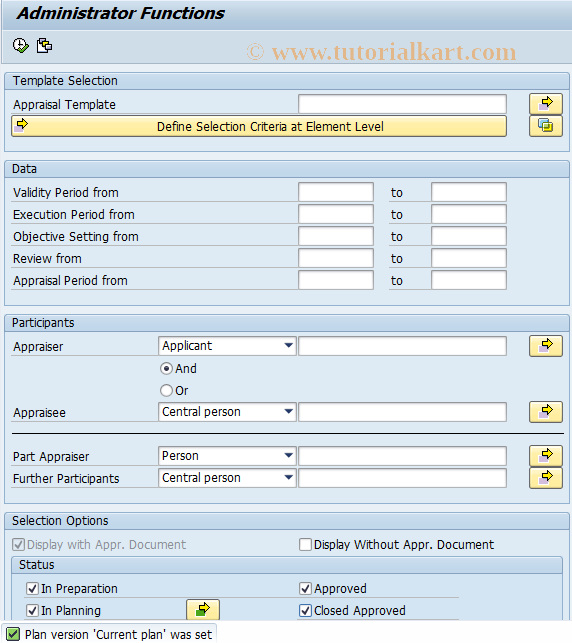Click the Appraiser value input field
572x643 pixels.
402,346
